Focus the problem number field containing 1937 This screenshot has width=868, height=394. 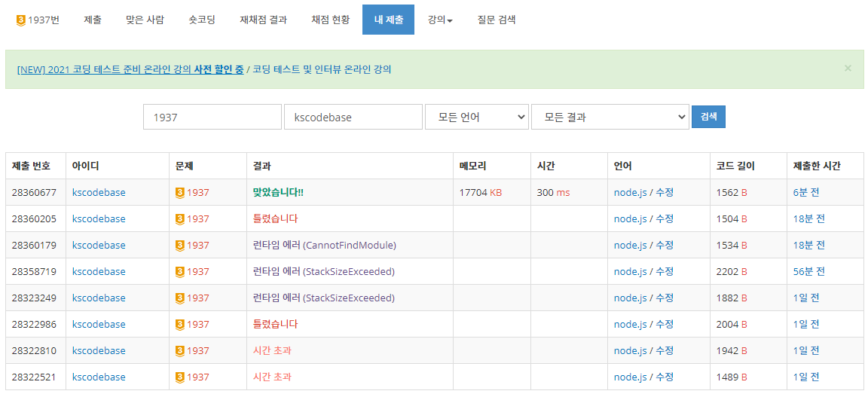[x=212, y=117]
